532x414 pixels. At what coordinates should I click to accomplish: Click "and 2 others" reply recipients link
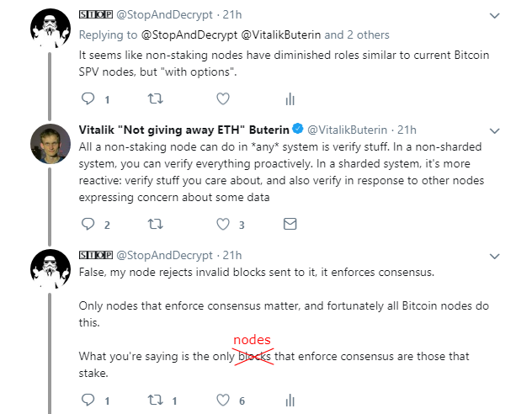click(x=357, y=34)
